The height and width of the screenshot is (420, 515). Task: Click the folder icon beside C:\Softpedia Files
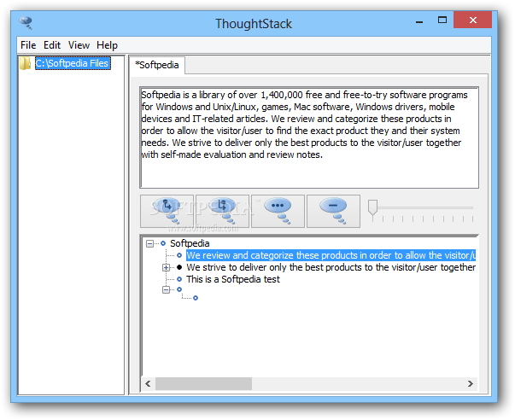click(x=26, y=63)
